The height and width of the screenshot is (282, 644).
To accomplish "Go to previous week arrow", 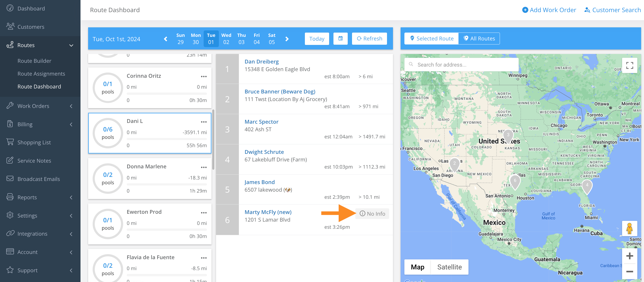I will (166, 39).
